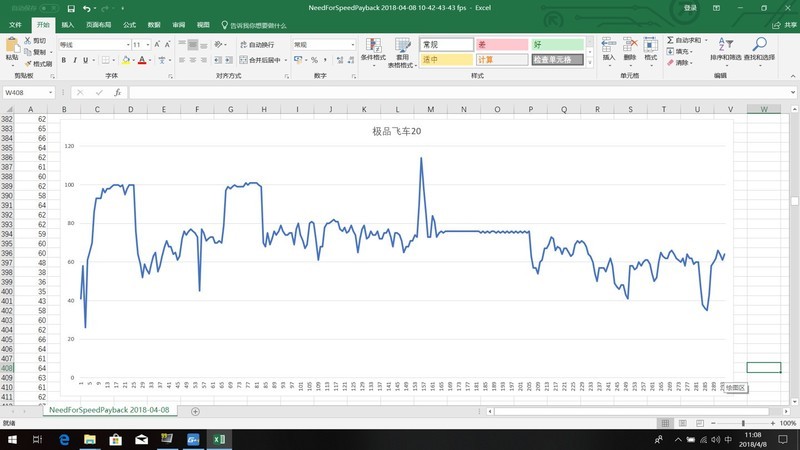Open the number format dropdown (常规)
This screenshot has width=800, height=450.
(x=353, y=45)
